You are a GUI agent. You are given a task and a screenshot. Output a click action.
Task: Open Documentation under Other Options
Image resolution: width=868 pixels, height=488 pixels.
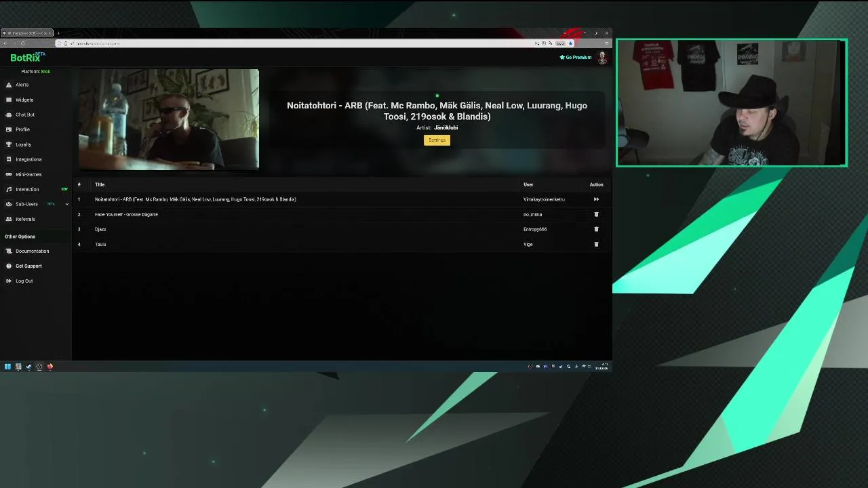[x=33, y=251]
